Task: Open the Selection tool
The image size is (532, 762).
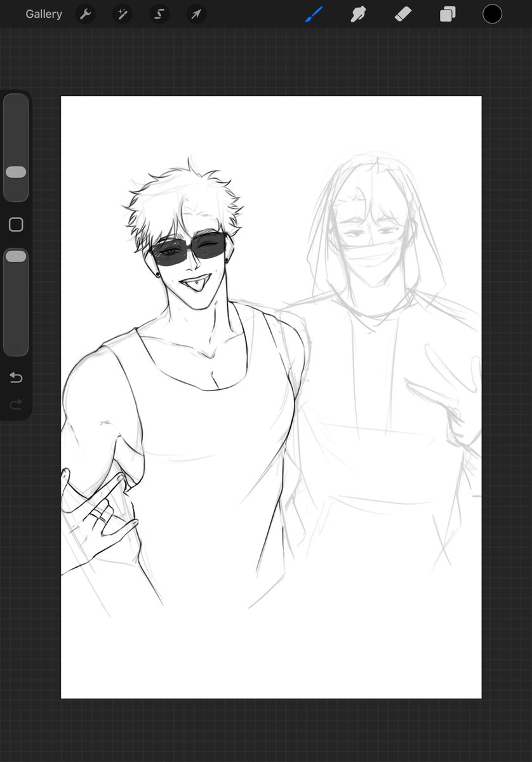Action: (x=159, y=14)
